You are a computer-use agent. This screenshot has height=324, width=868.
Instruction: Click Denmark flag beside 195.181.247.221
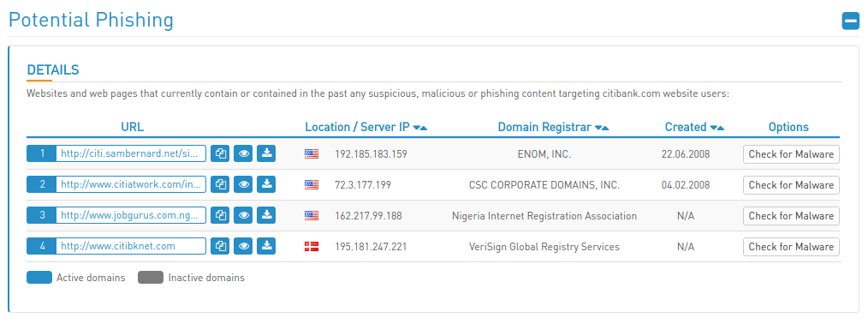click(312, 247)
